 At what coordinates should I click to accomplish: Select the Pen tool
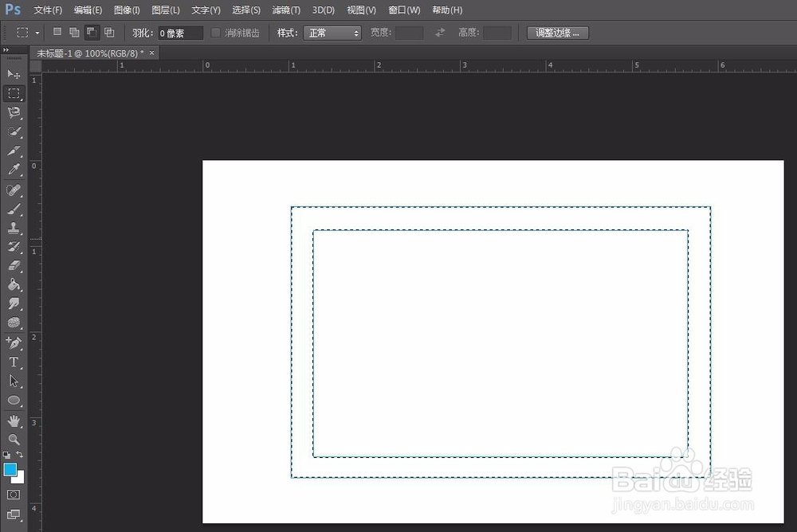14,343
